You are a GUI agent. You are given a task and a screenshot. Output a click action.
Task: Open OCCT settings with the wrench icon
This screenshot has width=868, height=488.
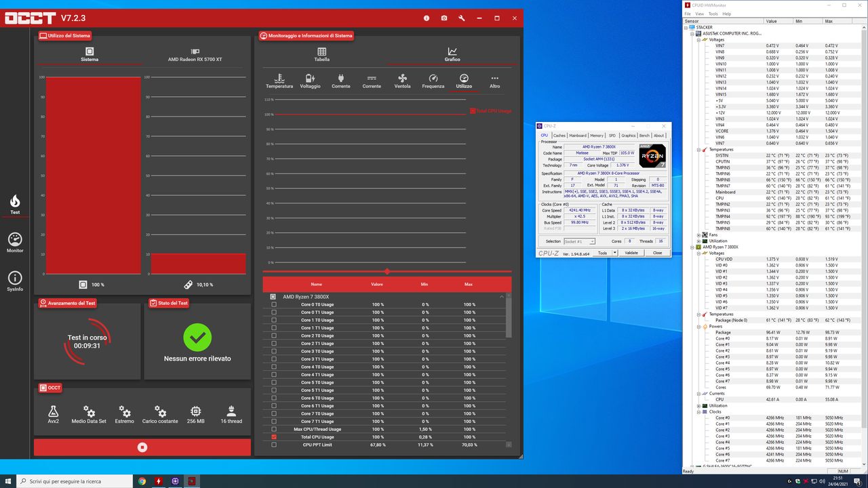[x=461, y=18]
